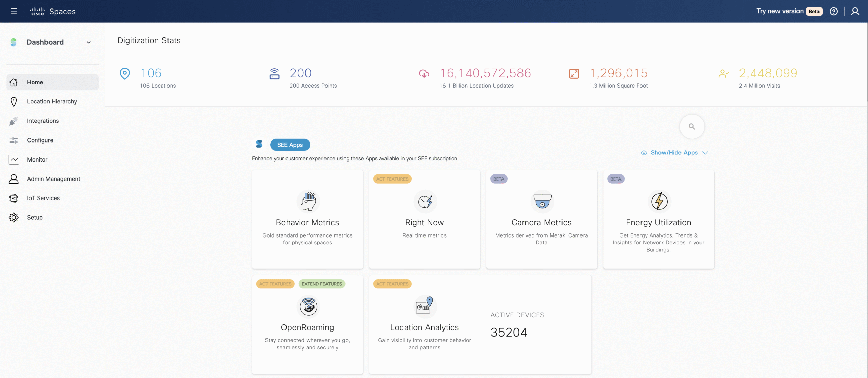
Task: Click the Setup gear icon
Action: 14,218
